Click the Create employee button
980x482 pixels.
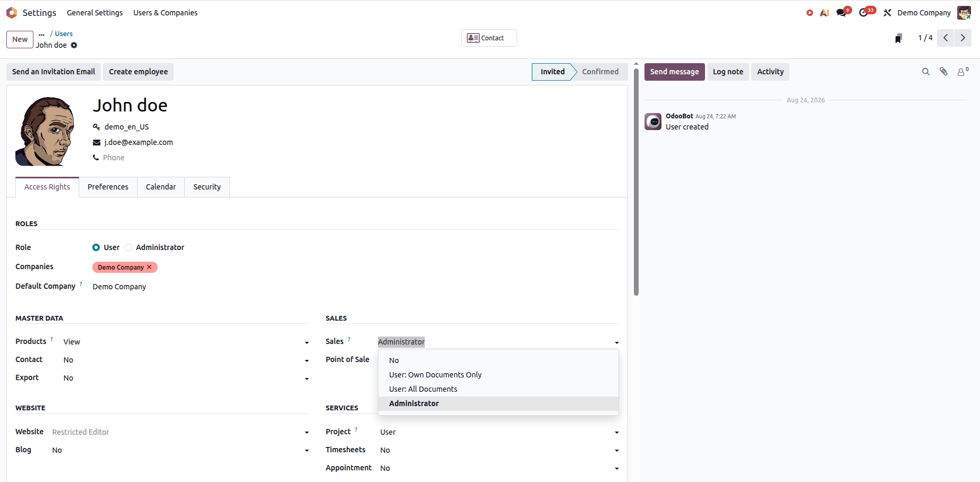139,72
